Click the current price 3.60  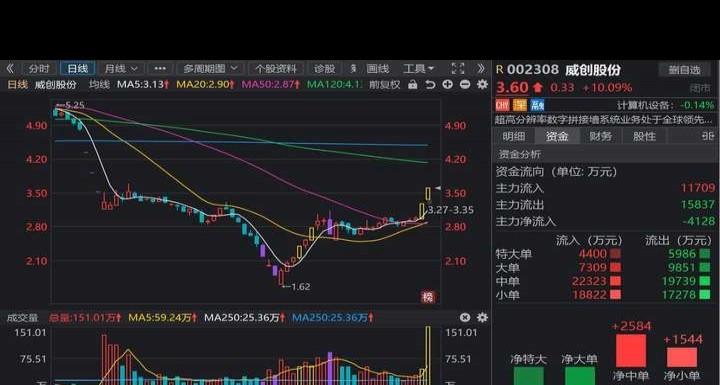click(512, 87)
